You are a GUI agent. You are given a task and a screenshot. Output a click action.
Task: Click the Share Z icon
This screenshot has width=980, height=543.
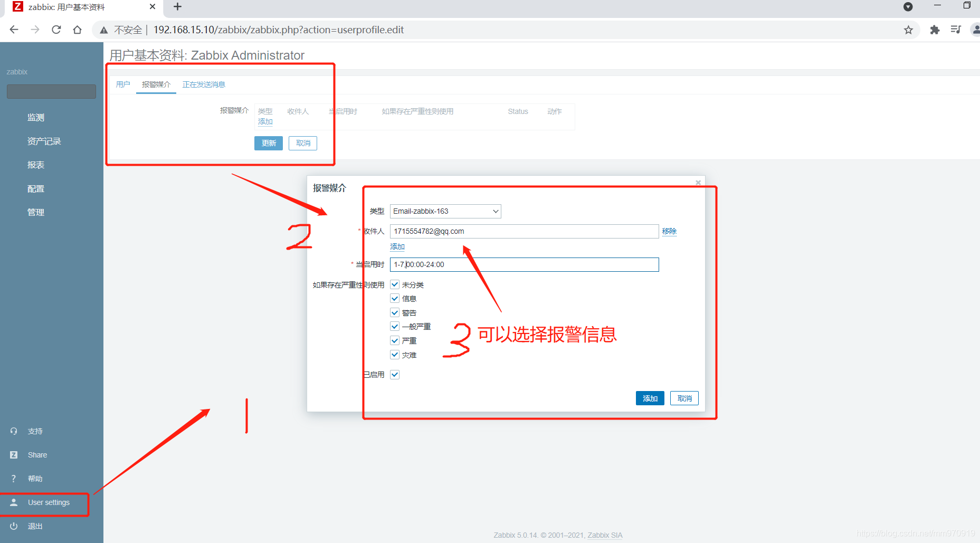click(14, 455)
